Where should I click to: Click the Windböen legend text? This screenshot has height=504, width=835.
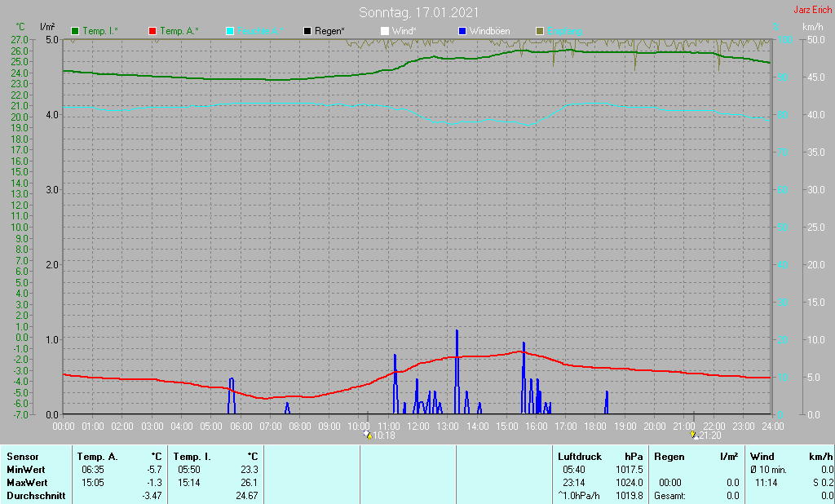point(489,32)
